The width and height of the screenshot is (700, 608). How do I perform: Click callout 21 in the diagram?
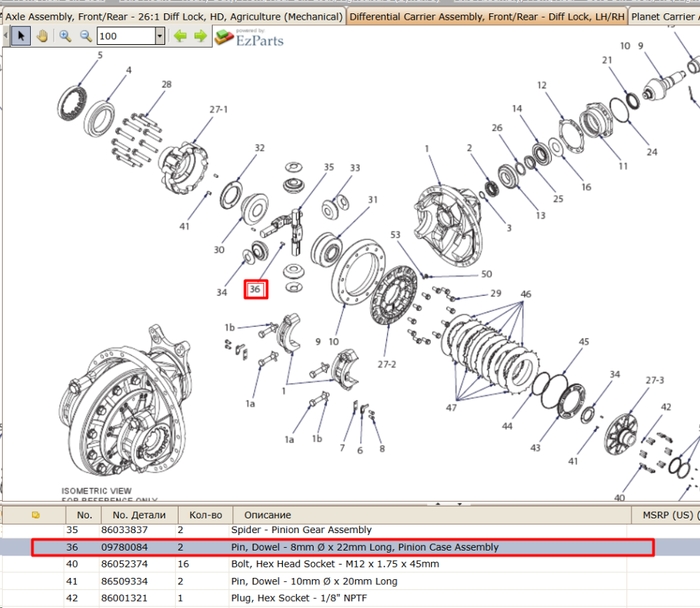click(x=607, y=60)
